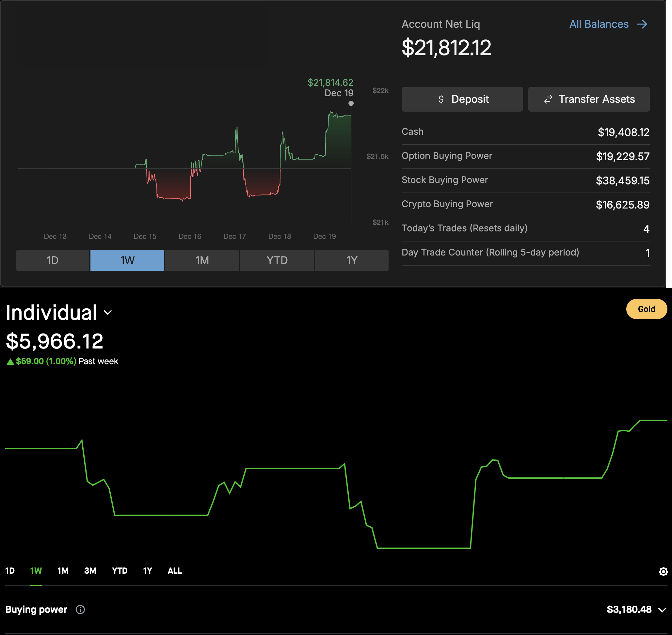Switch top chart to 1Y range
Viewport: 672px width, 635px height.
point(352,260)
